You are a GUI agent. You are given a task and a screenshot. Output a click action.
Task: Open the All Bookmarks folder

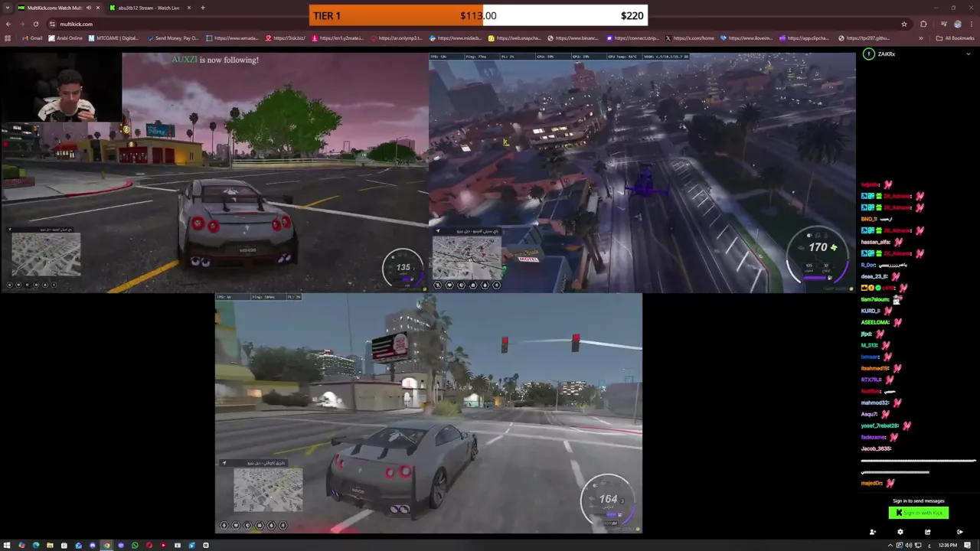tap(955, 38)
